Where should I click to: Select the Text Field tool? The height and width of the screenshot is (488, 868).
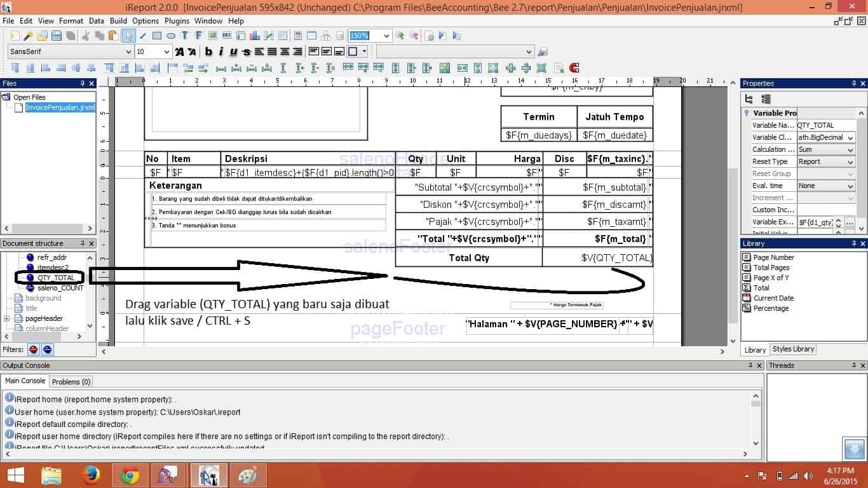click(x=198, y=36)
